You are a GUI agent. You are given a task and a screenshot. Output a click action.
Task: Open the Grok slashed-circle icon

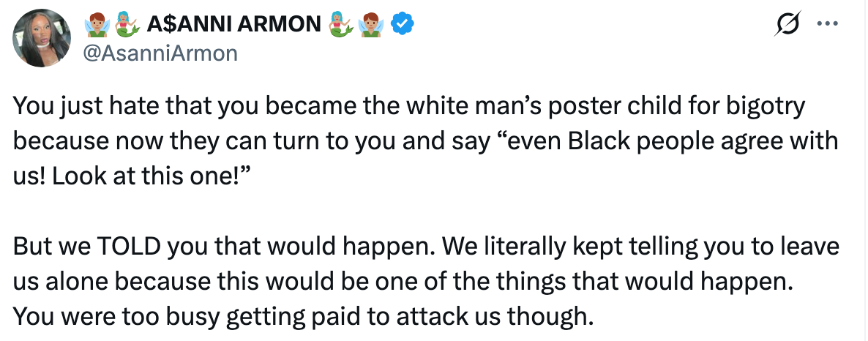tap(787, 24)
